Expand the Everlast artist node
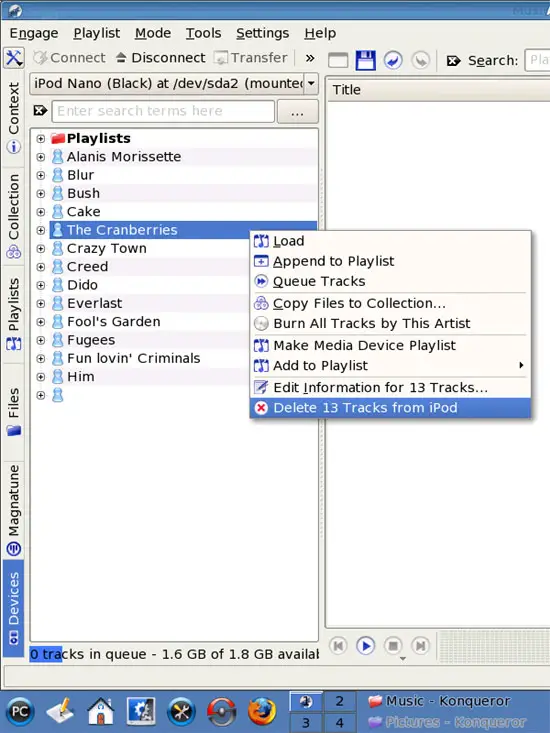550x733 pixels. point(41,303)
